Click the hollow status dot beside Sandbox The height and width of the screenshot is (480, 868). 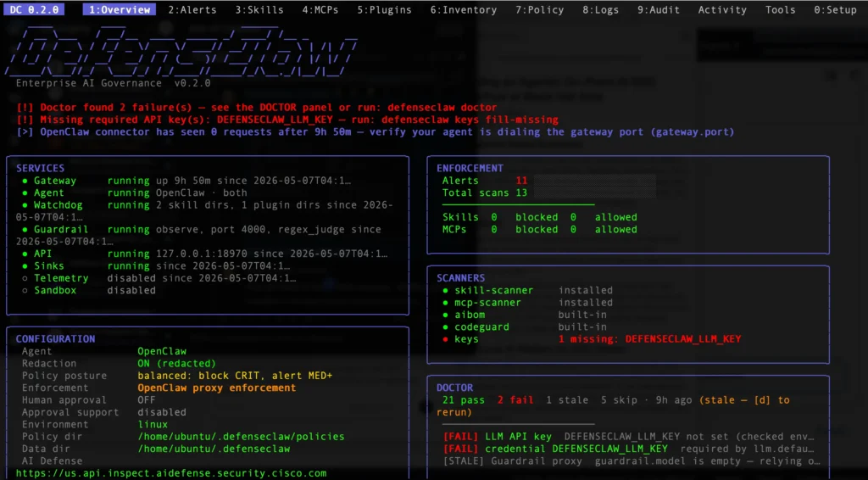(x=25, y=290)
